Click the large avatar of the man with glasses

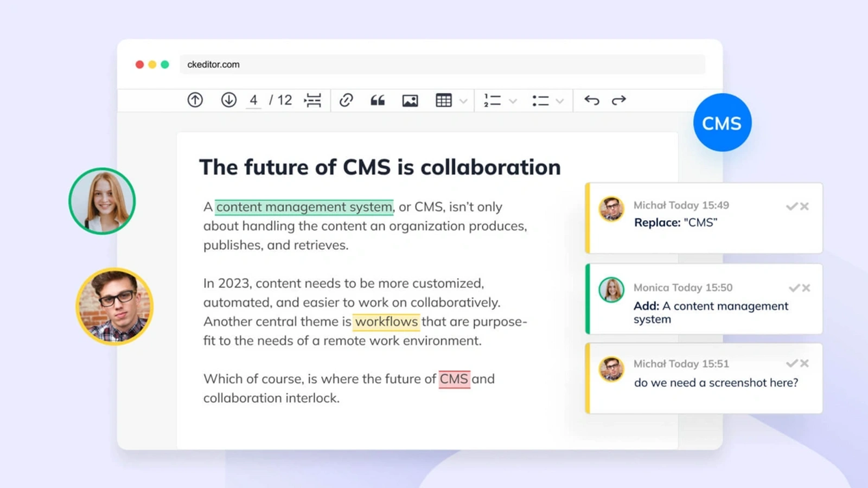[114, 306]
